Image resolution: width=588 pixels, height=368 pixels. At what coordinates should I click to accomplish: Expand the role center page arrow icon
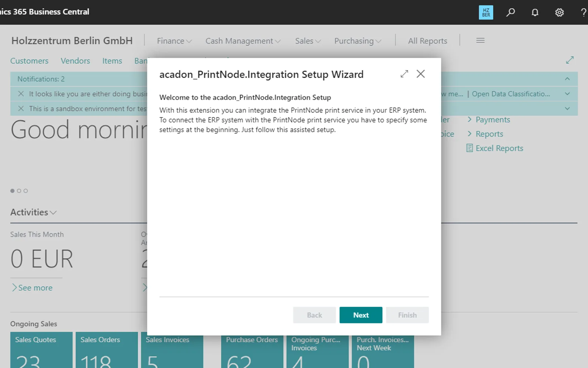click(570, 60)
